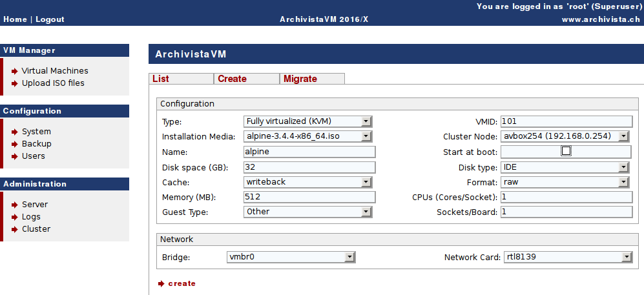
Task: Switch to the List tab
Action: (181, 79)
